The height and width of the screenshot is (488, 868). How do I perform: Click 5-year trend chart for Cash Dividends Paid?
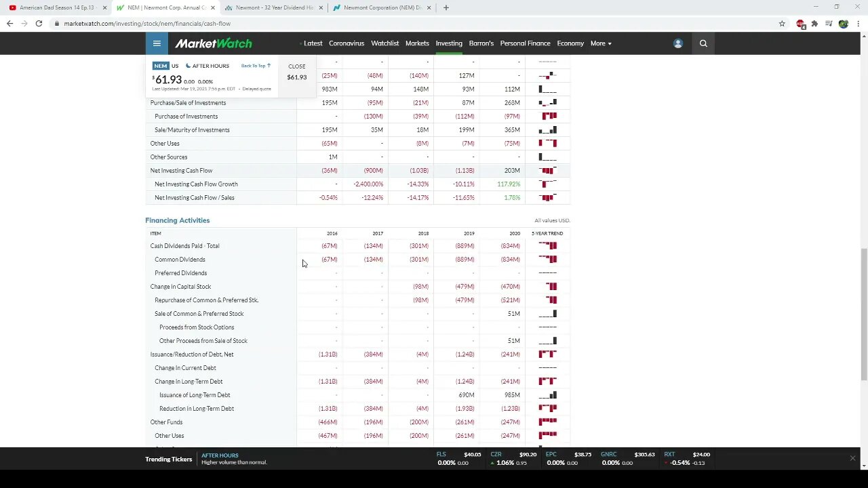(x=548, y=246)
